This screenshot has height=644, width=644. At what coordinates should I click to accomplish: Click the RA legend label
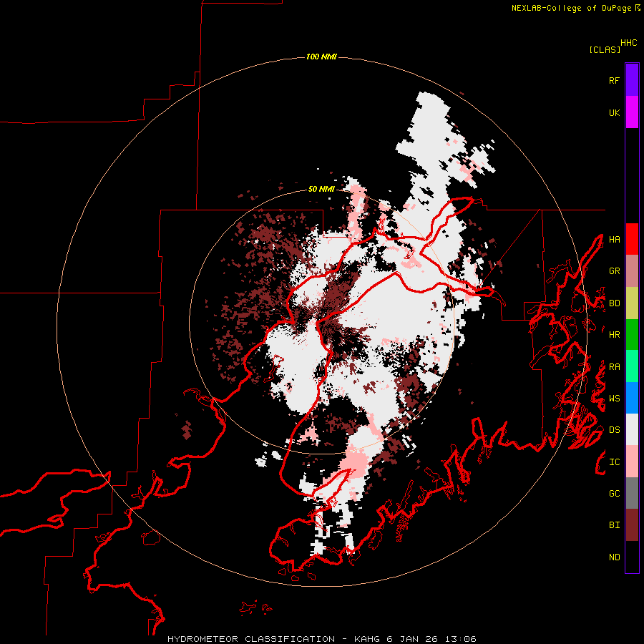(614, 367)
